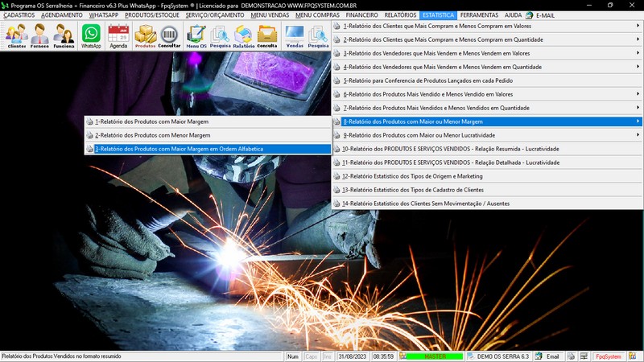Viewport: 644px width, 362px height.
Task: Open the Funciona employees icon
Action: tap(64, 36)
